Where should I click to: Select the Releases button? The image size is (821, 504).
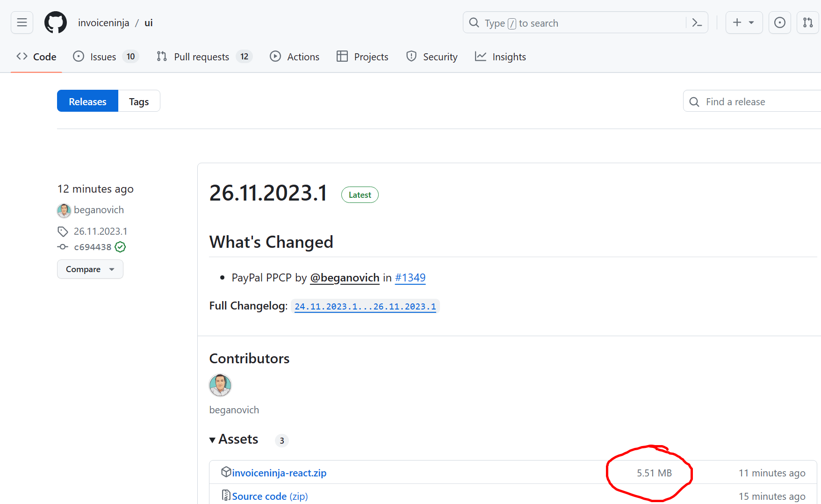point(87,101)
